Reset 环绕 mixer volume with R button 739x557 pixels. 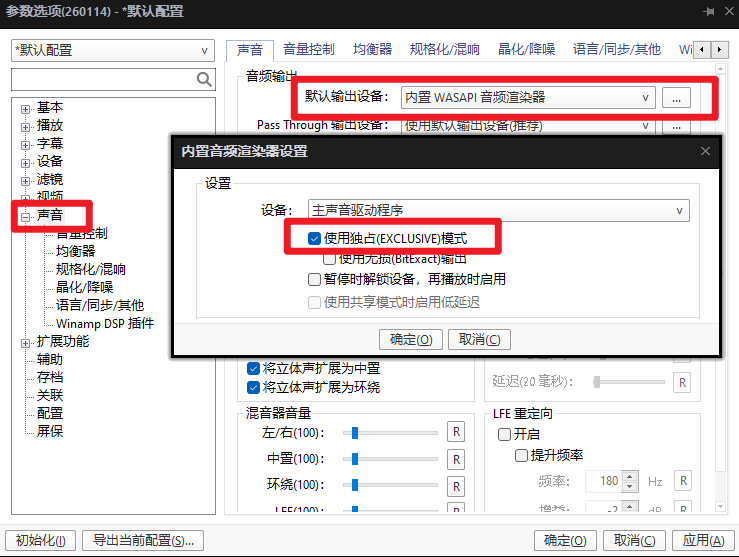click(x=456, y=486)
